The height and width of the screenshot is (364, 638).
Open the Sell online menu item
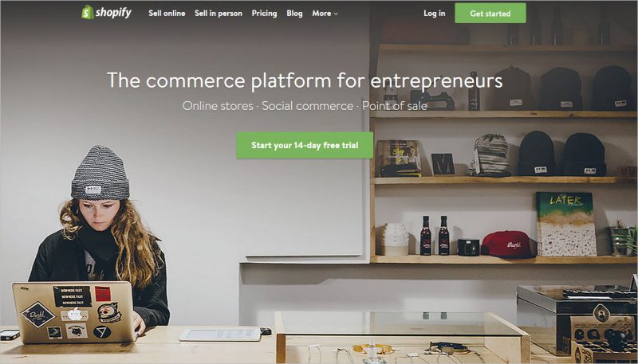167,14
